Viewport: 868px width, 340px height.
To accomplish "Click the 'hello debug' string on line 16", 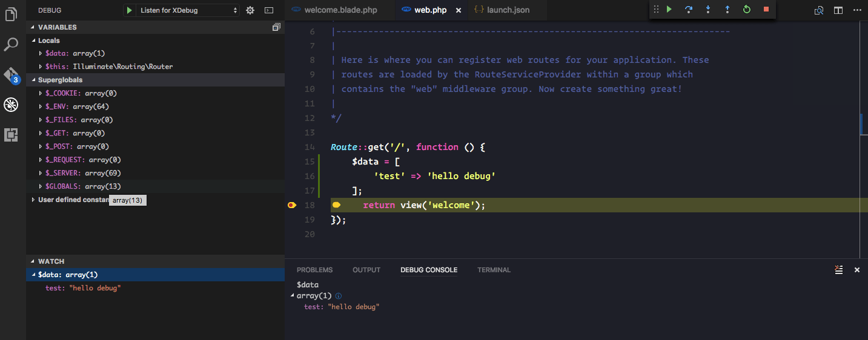I will pos(460,176).
